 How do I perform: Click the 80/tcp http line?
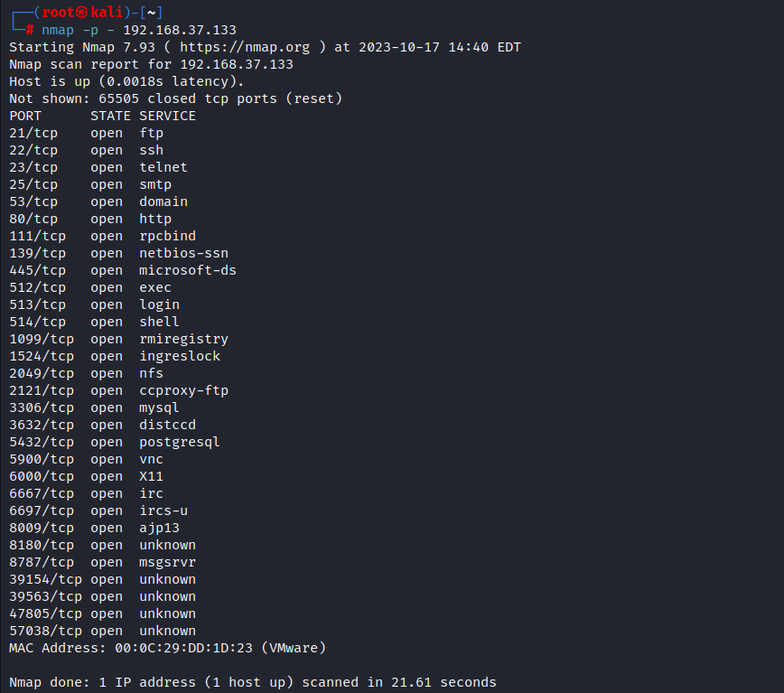[90, 219]
